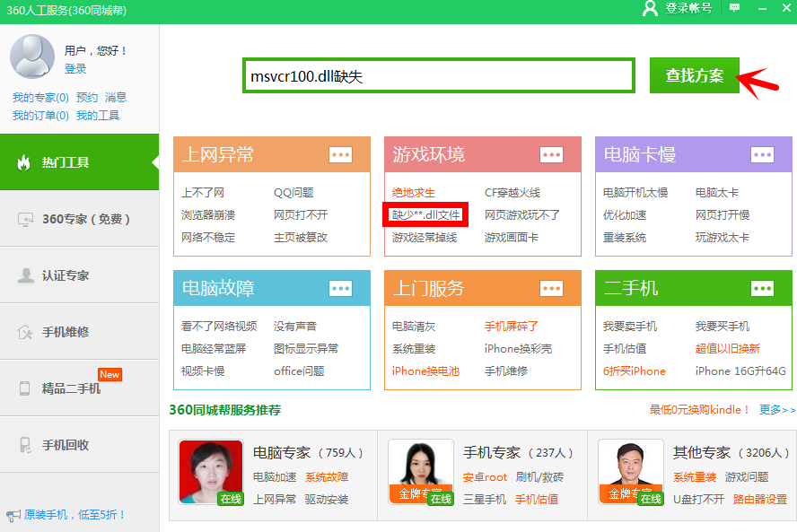Image resolution: width=797 pixels, height=532 pixels.
Task: Select 6折买iPhone link
Action: click(x=635, y=371)
